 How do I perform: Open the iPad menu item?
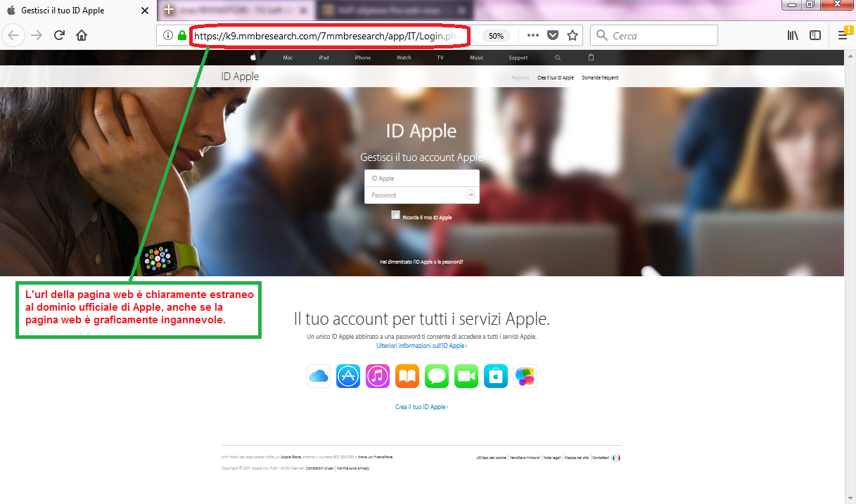pos(324,58)
